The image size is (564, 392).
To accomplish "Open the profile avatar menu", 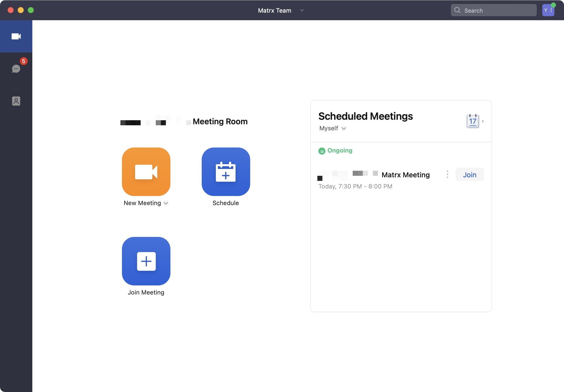I will [x=548, y=10].
